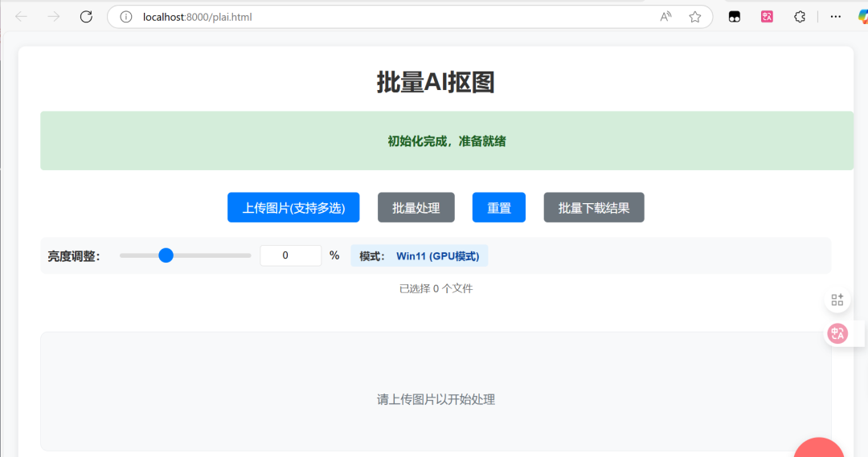Open the extensions puzzle icon
Screen dimensions: 868x457
pos(800,17)
